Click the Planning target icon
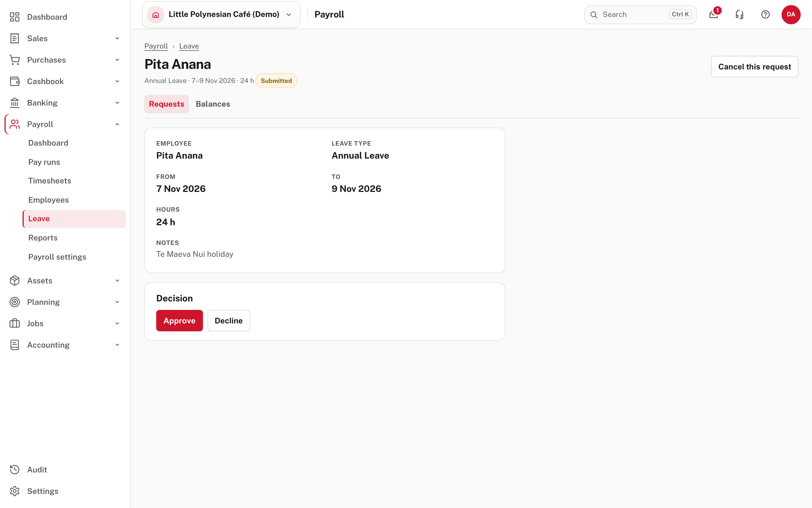 point(14,302)
